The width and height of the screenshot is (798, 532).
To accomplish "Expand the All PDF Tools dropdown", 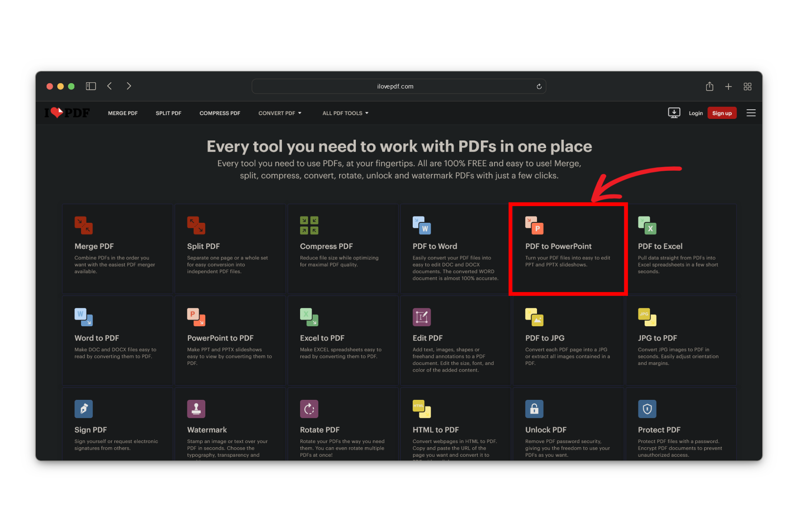I will (345, 113).
